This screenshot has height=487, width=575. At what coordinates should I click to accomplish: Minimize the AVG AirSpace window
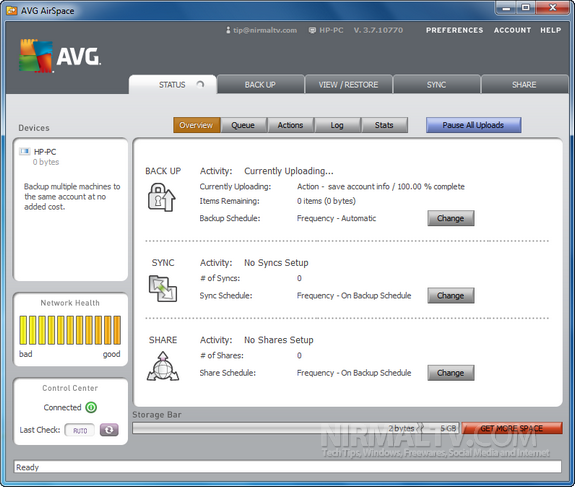tap(506, 8)
